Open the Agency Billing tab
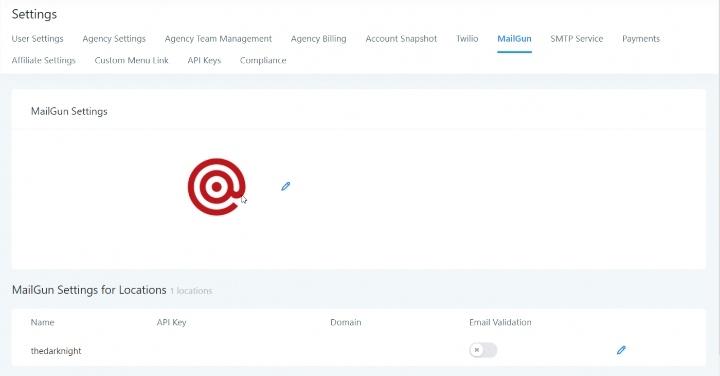 tap(319, 39)
